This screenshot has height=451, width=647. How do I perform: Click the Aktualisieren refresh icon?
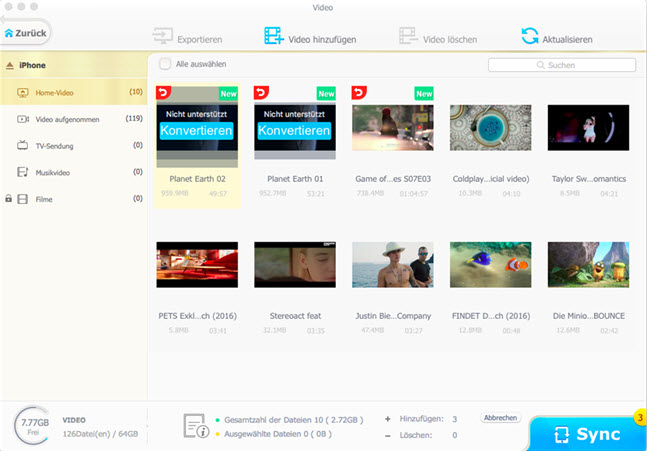click(530, 38)
